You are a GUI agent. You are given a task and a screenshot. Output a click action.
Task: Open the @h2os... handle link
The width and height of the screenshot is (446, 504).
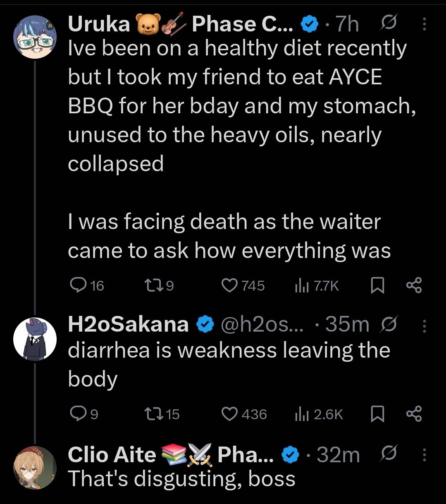pyautogui.click(x=262, y=325)
